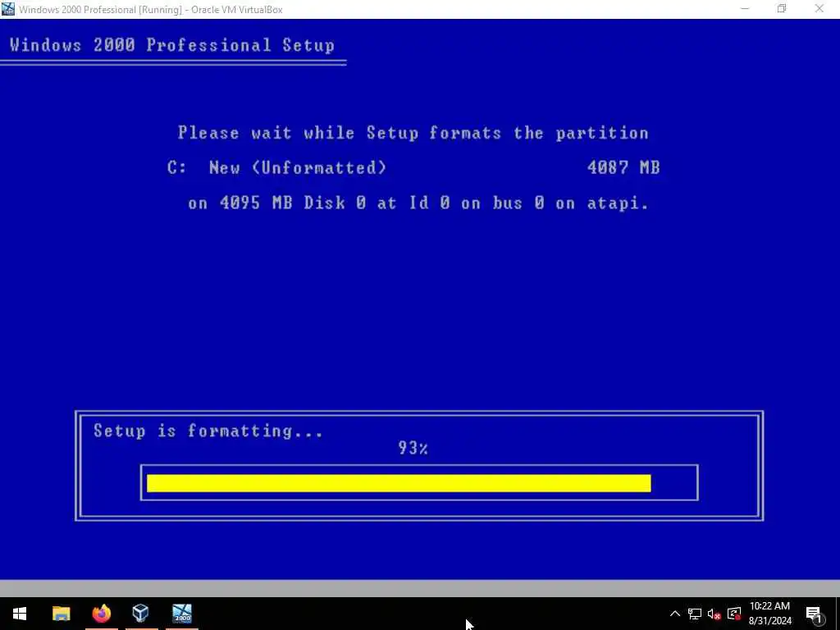
Task: Click the tray icon left of the clock
Action: (x=734, y=614)
